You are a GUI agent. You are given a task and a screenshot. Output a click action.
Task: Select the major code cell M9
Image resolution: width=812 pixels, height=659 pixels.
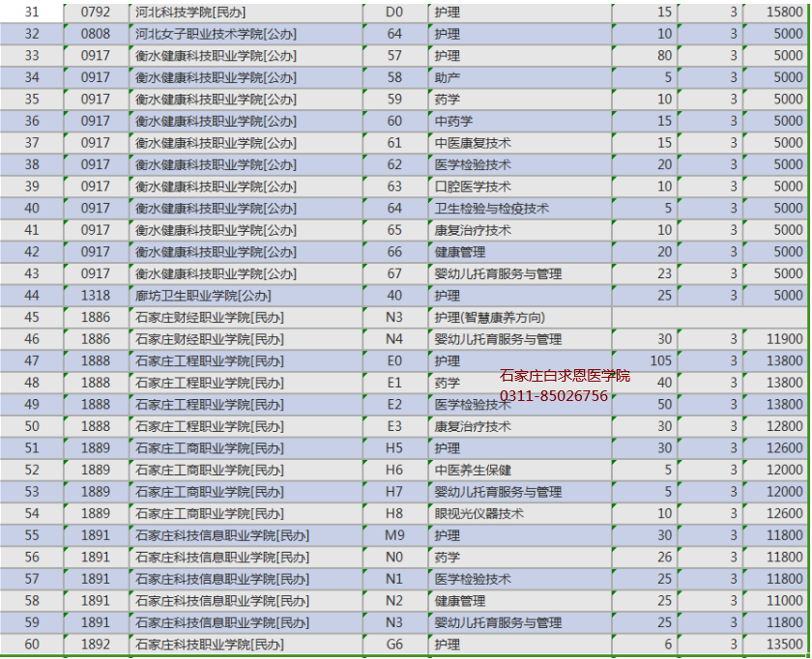395,534
